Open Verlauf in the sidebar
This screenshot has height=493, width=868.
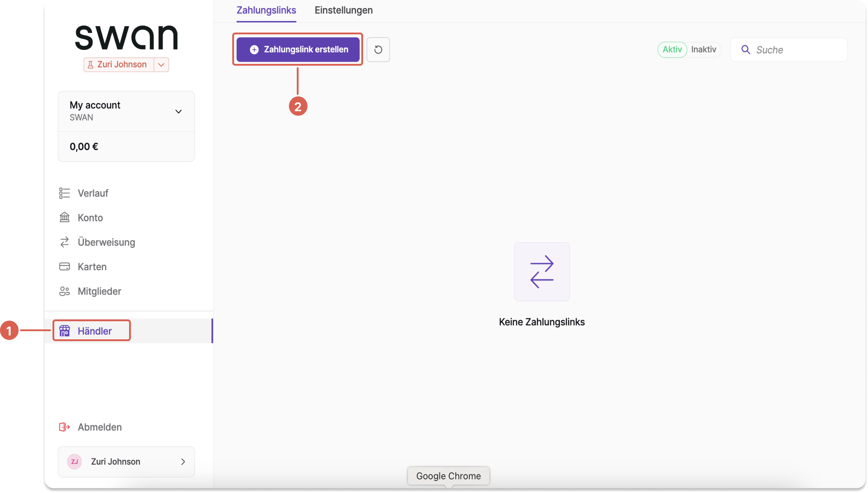(x=129, y=193)
